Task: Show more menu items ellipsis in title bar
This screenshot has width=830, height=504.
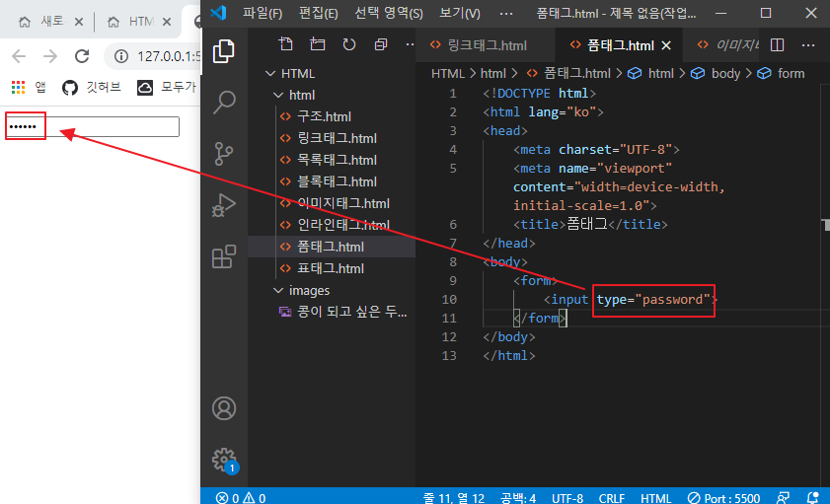Action: coord(506,13)
